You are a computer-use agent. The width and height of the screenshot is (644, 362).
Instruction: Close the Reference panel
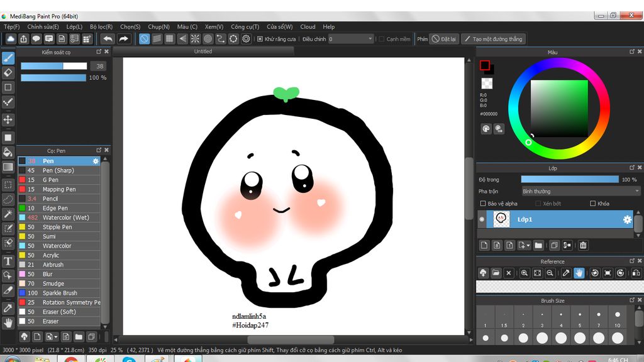[640, 261]
